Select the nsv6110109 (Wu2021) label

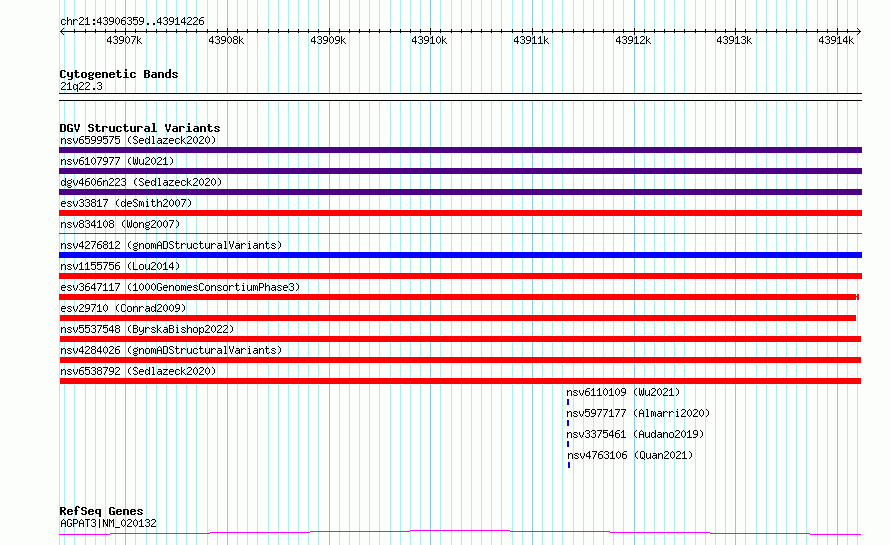(x=623, y=392)
